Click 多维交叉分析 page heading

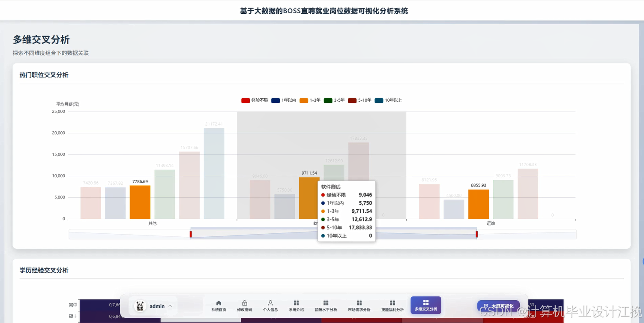[41, 40]
